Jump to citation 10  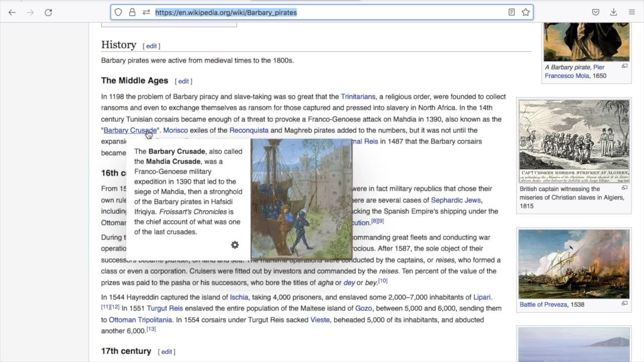point(383,281)
